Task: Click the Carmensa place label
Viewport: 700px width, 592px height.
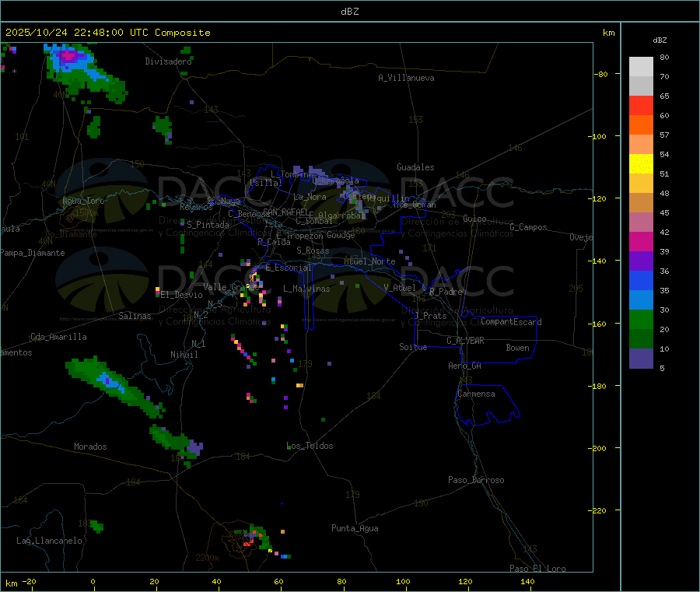Action: (476, 394)
